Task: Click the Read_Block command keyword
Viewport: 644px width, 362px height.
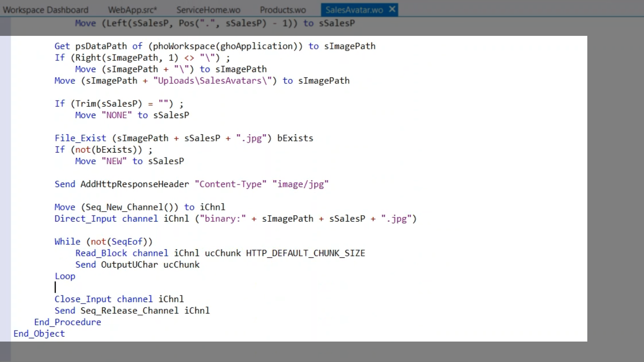Action: coord(101,253)
